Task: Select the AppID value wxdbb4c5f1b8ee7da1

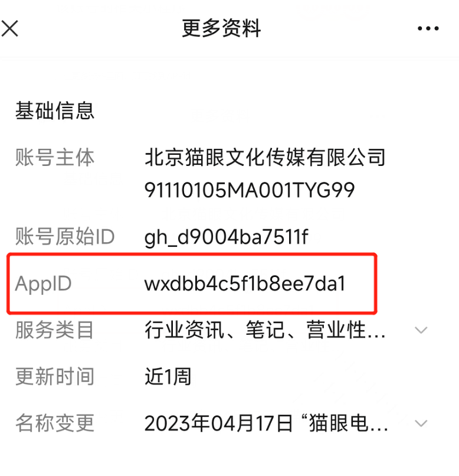Action: click(x=245, y=283)
